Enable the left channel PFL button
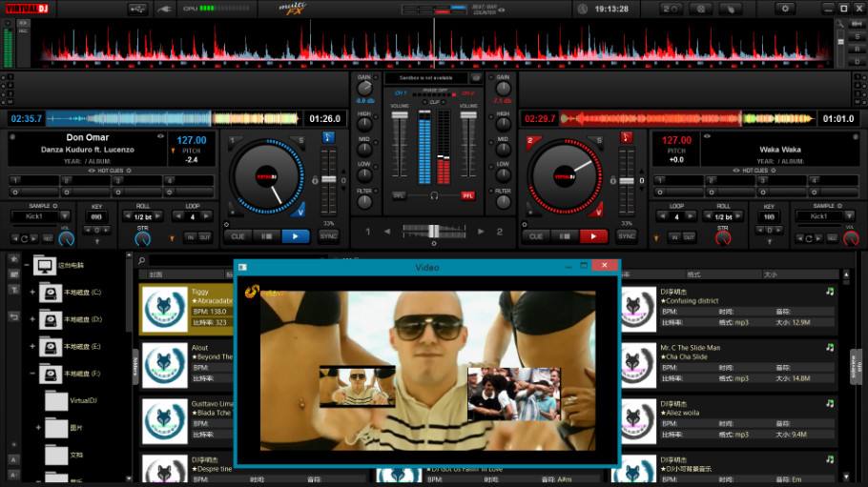 pos(399,195)
